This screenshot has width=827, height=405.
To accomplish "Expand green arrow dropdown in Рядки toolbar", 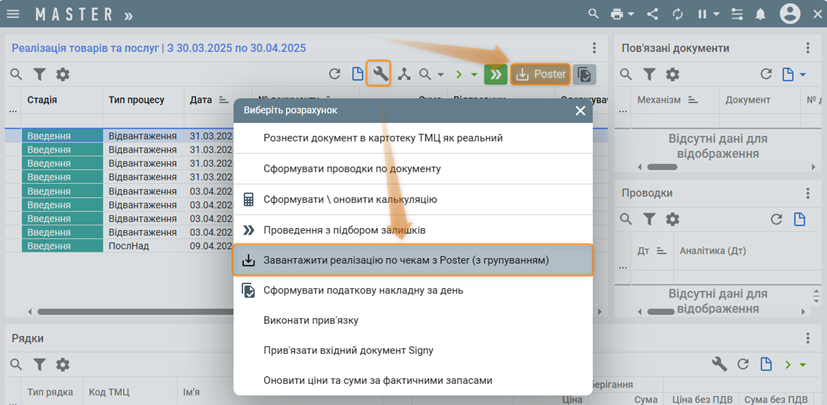I will tap(803, 365).
